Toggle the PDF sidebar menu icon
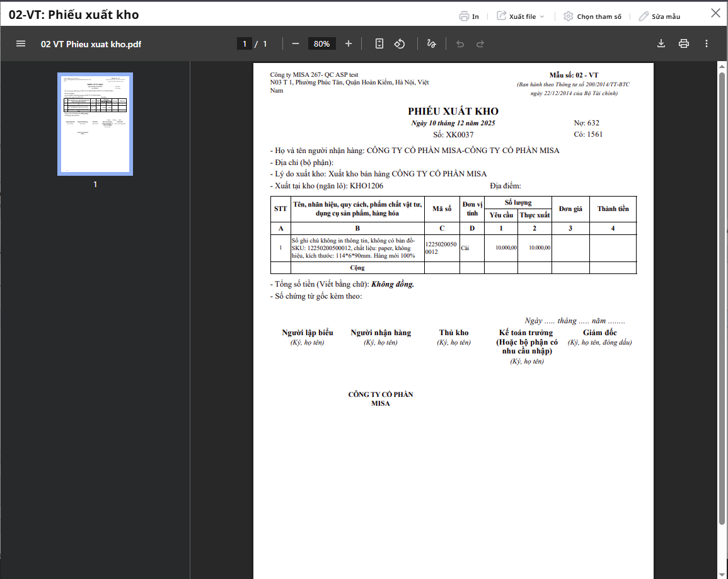 click(21, 43)
